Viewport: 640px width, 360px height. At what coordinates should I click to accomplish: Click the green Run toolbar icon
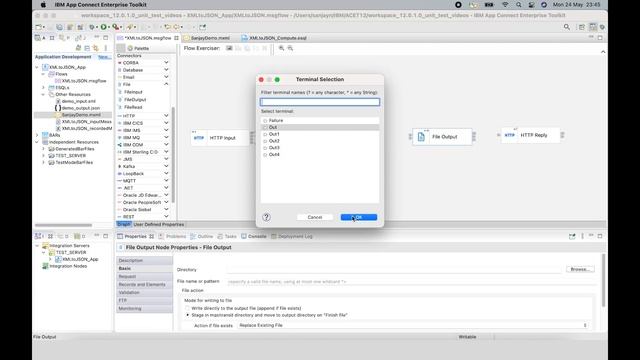[104, 27]
